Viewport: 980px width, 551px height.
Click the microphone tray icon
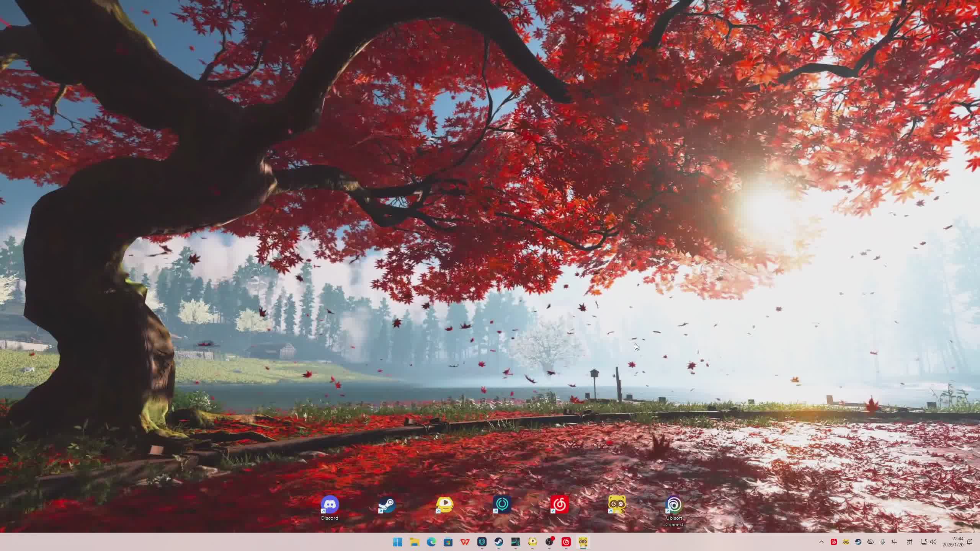pyautogui.click(x=883, y=542)
